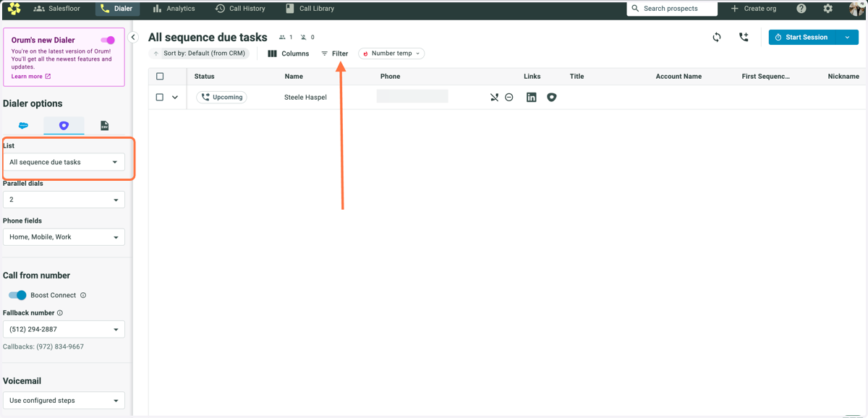Open the Filter button
Screen dimensions: 868x418
point(334,54)
